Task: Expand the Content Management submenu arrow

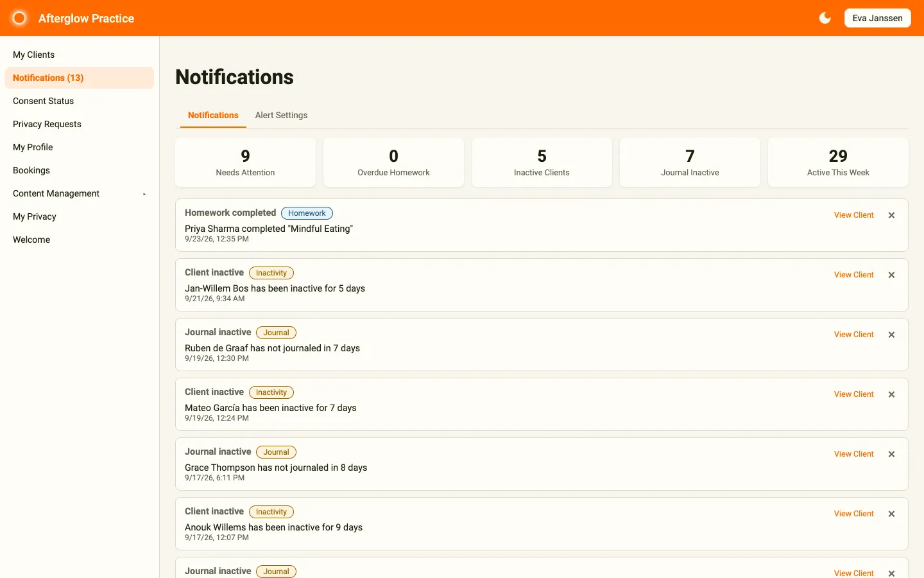Action: point(144,194)
